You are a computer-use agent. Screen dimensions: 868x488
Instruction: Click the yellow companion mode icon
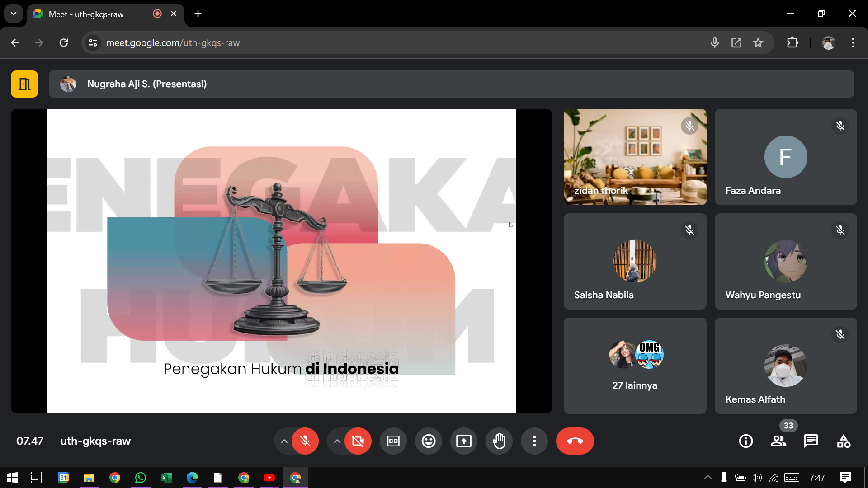(24, 84)
